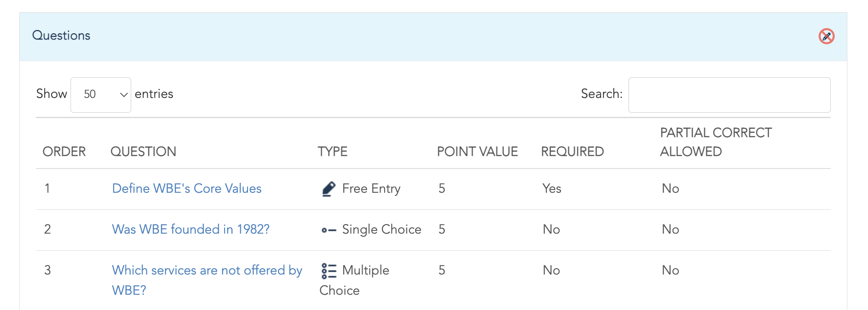Open Which services are not offered question
868x310 pixels.
pos(207,280)
